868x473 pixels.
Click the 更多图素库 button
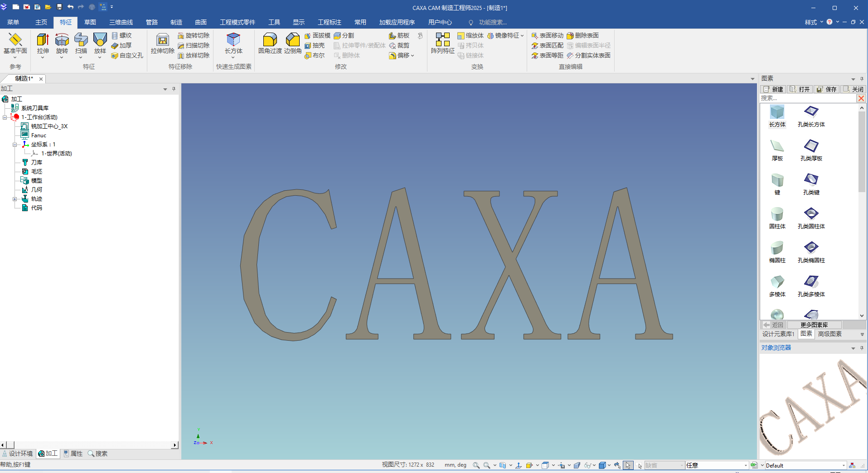pos(814,325)
